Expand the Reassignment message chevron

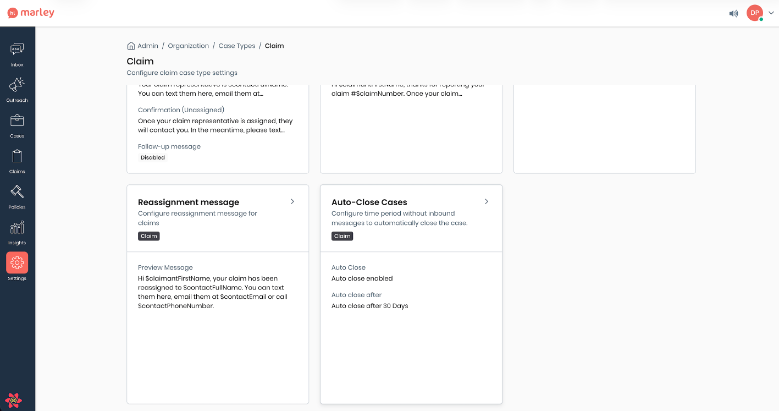pos(292,202)
